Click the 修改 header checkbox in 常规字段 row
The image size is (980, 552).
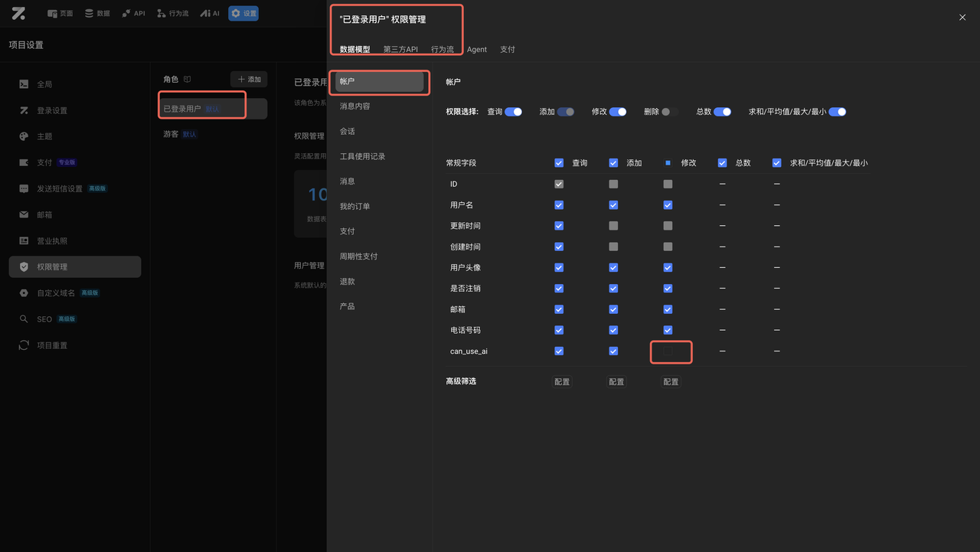(x=668, y=163)
